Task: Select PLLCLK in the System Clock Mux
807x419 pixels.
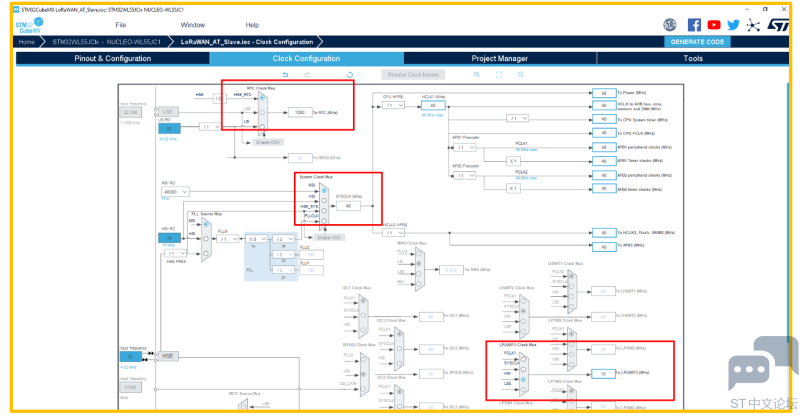Action: [324, 220]
